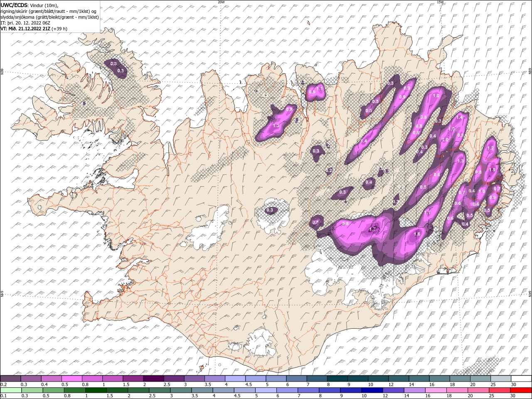Click the '1.7' precipitation value on the map

point(373,229)
